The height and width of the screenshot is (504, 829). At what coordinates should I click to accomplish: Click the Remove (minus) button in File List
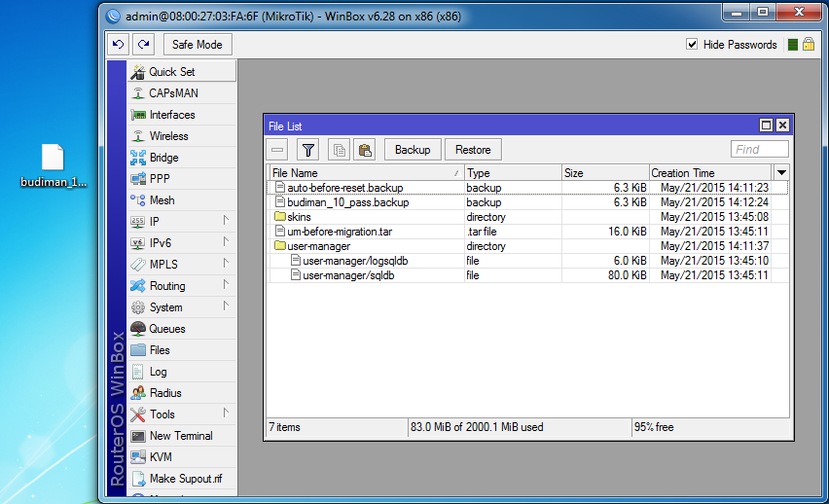coord(277,150)
